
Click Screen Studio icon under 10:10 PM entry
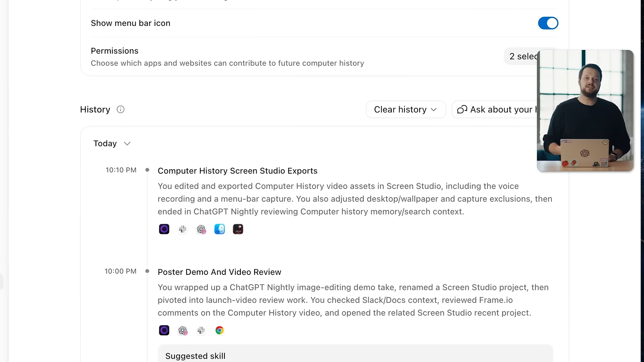pyautogui.click(x=164, y=229)
